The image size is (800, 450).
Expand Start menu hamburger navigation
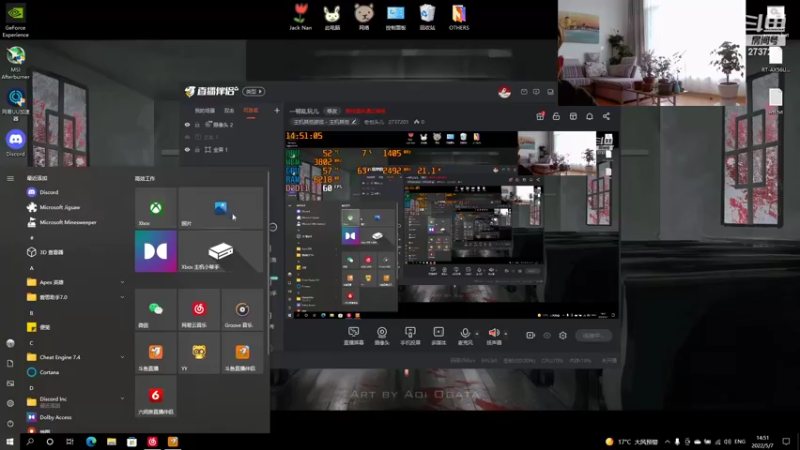[10, 178]
